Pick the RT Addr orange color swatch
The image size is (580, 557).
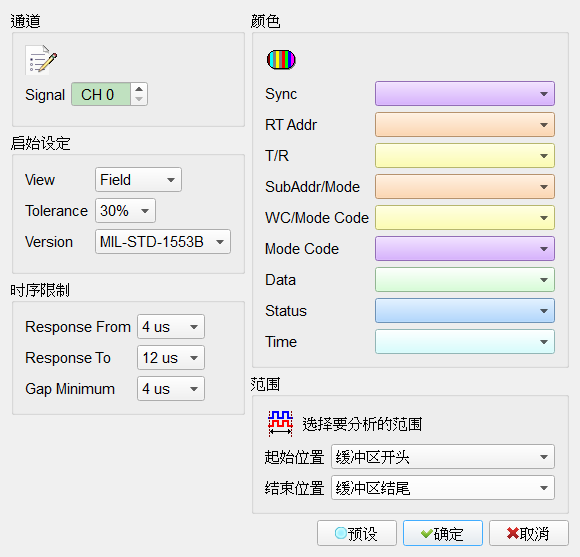(x=465, y=125)
